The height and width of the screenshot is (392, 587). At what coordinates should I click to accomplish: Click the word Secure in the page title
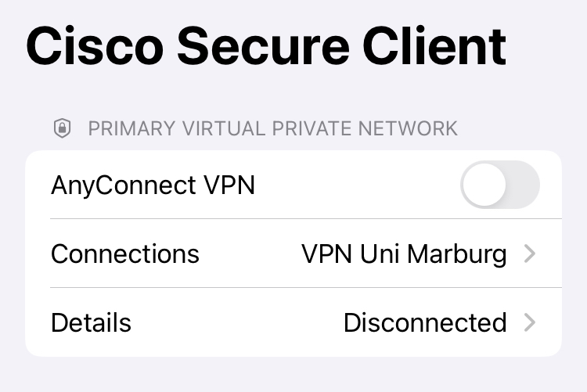coord(263,46)
